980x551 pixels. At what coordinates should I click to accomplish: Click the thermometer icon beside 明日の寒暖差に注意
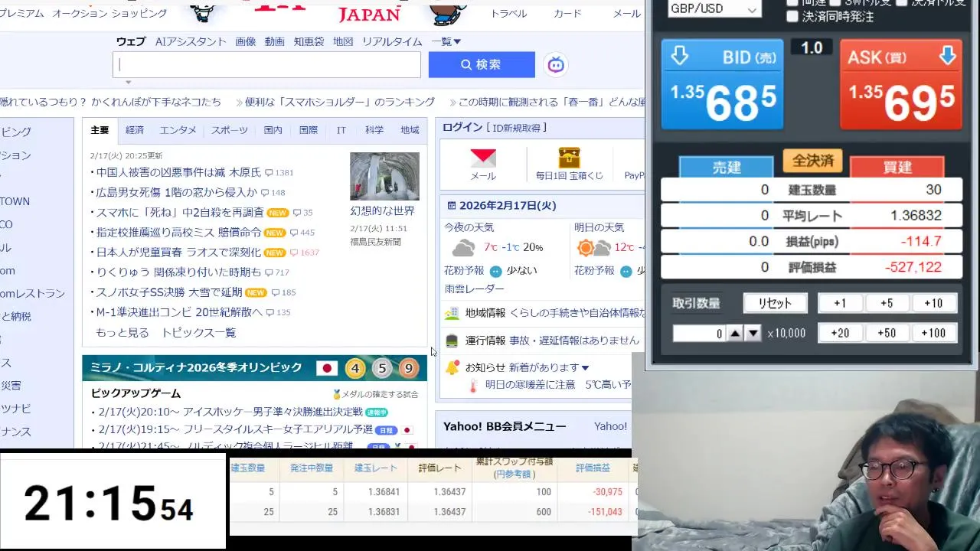point(475,385)
